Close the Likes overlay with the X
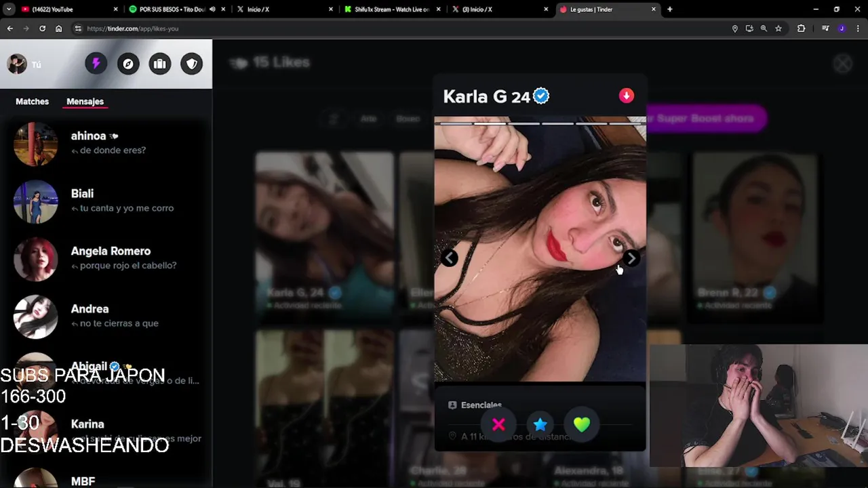 [842, 64]
